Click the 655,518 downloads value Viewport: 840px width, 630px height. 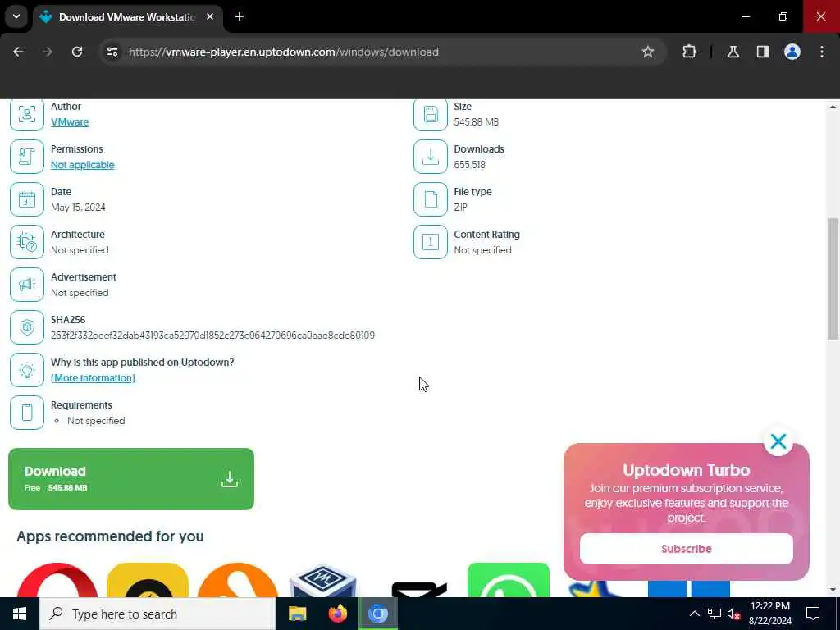(x=470, y=164)
